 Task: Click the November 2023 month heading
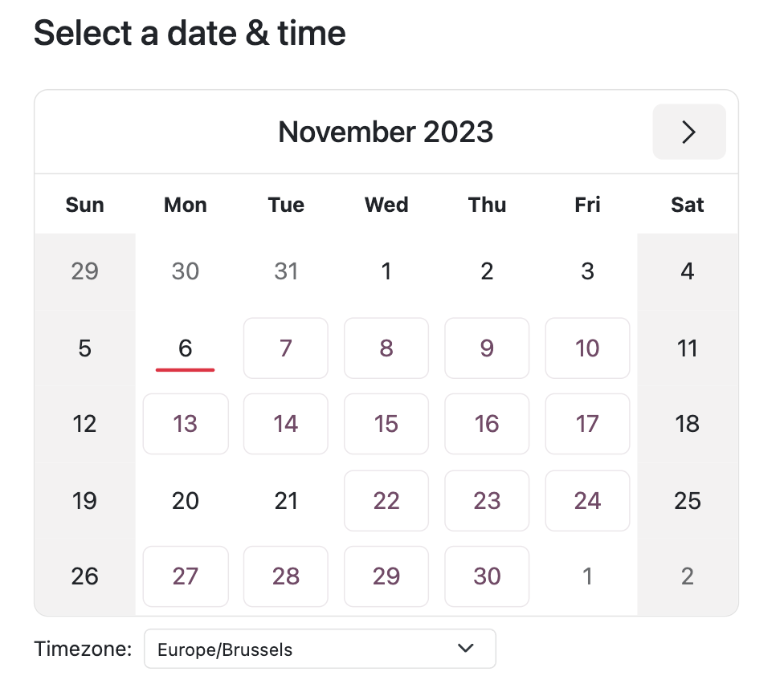point(386,132)
